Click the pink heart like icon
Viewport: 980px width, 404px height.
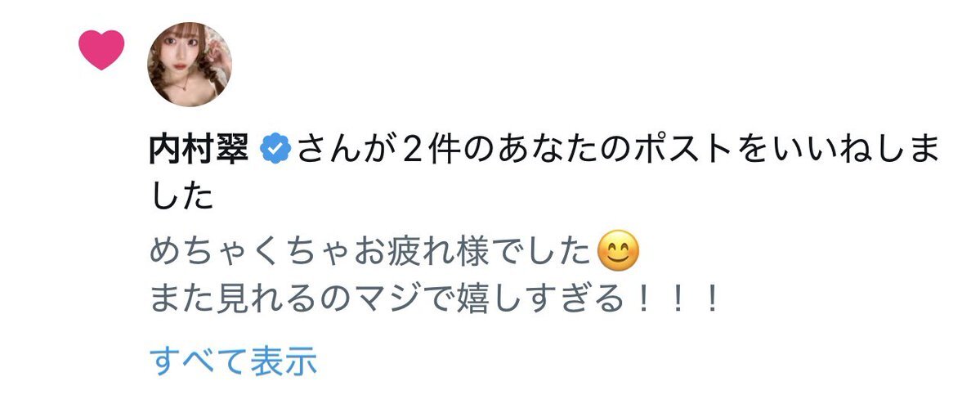pyautogui.click(x=101, y=49)
